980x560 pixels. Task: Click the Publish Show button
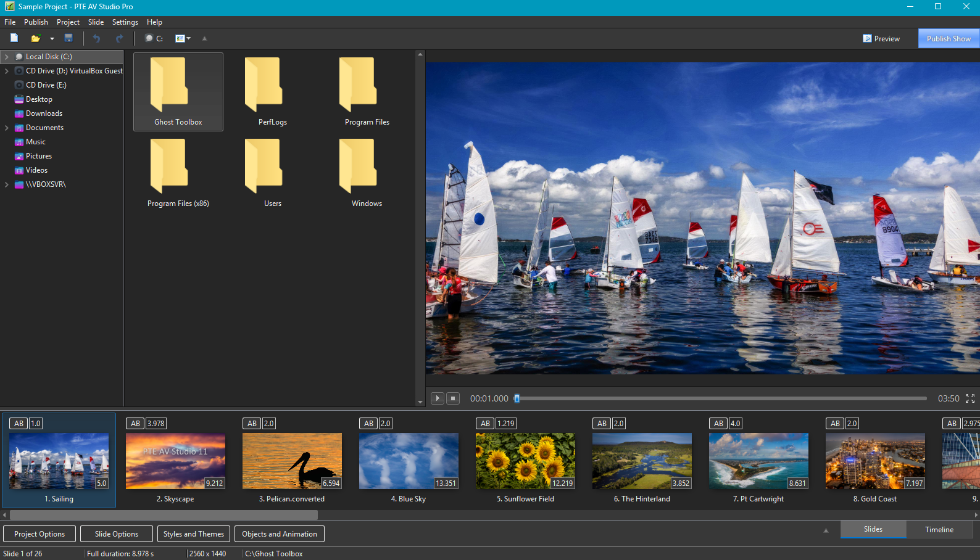[x=949, y=38]
